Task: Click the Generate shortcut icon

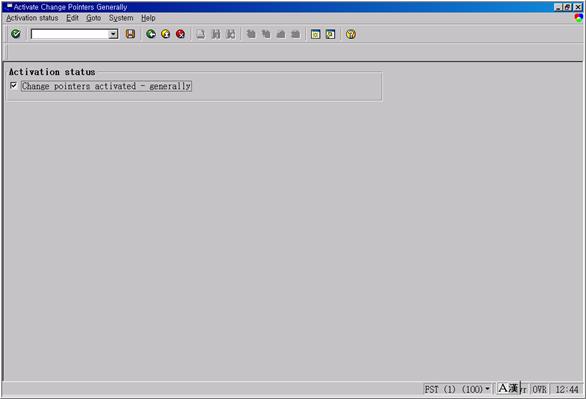Action: point(330,34)
